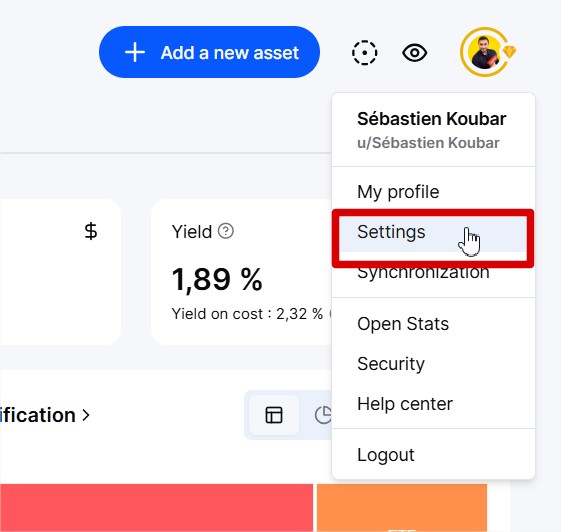Select Settings from the user menu
This screenshot has height=532, width=561.
pyautogui.click(x=433, y=232)
